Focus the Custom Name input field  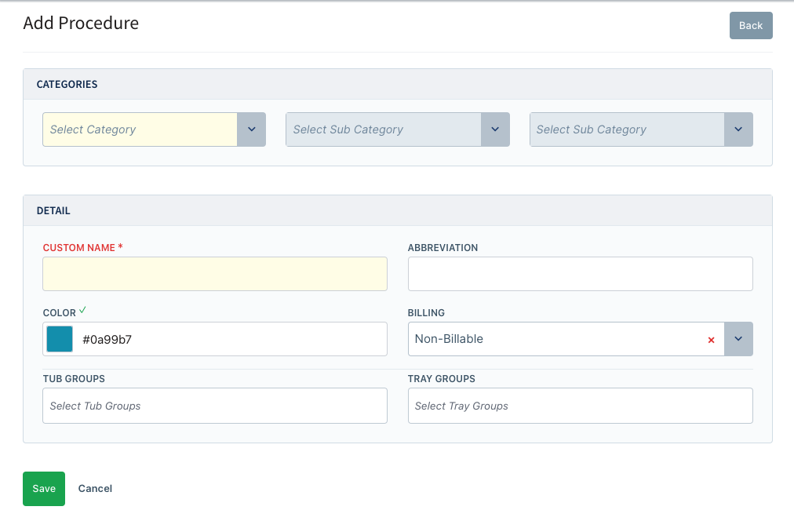pyautogui.click(x=215, y=274)
